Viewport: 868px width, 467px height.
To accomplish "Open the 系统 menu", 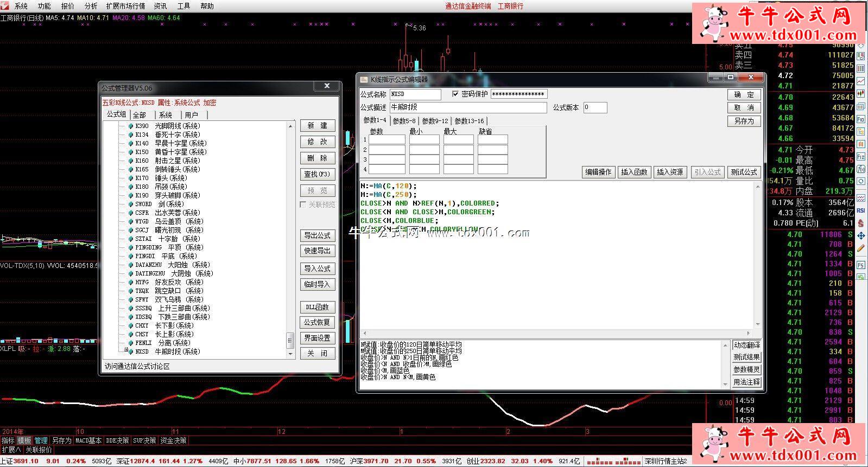I will (x=21, y=6).
